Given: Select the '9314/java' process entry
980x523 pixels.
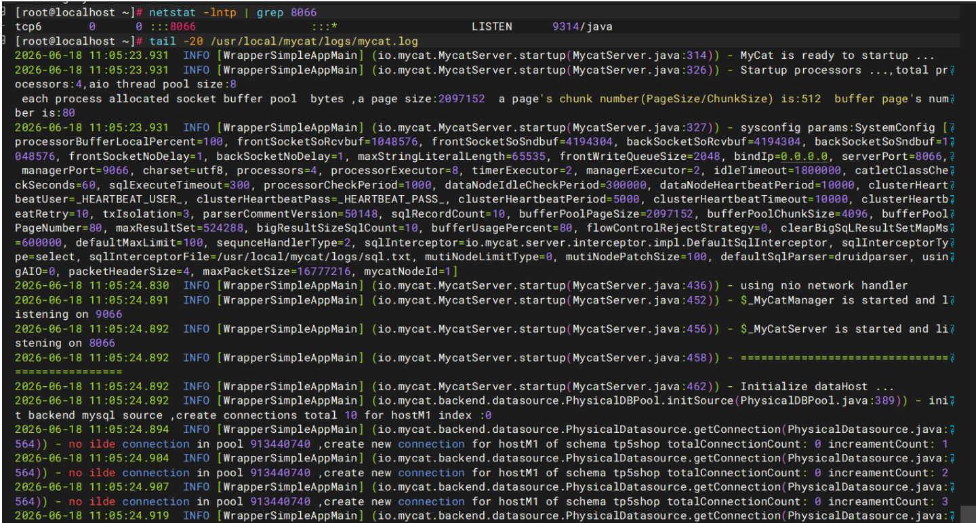Looking at the screenshot, I should pos(582,26).
